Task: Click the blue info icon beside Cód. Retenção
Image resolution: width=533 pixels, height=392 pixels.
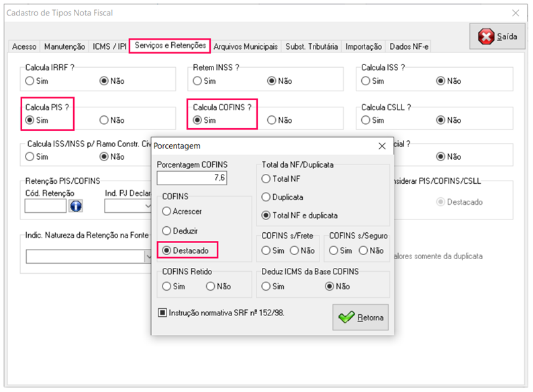Action: coord(75,206)
